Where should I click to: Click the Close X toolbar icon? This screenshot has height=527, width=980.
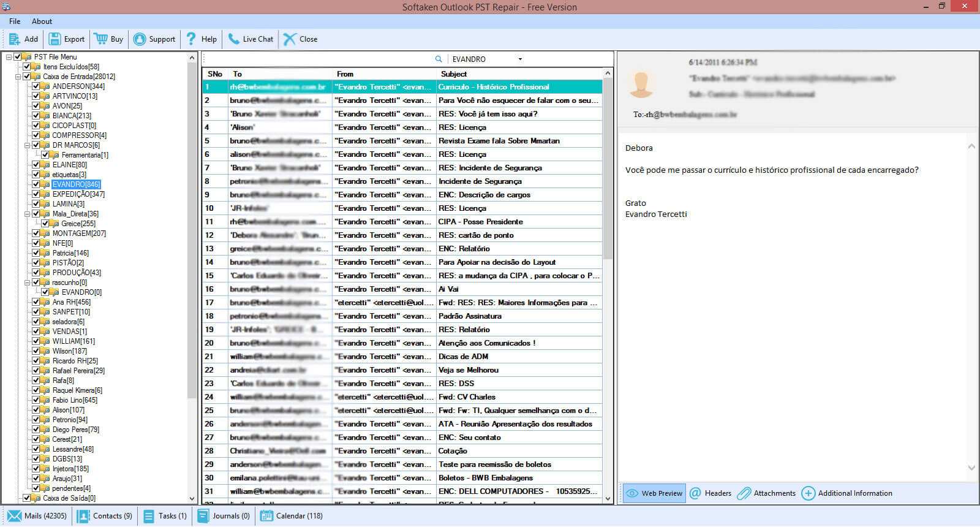(290, 39)
